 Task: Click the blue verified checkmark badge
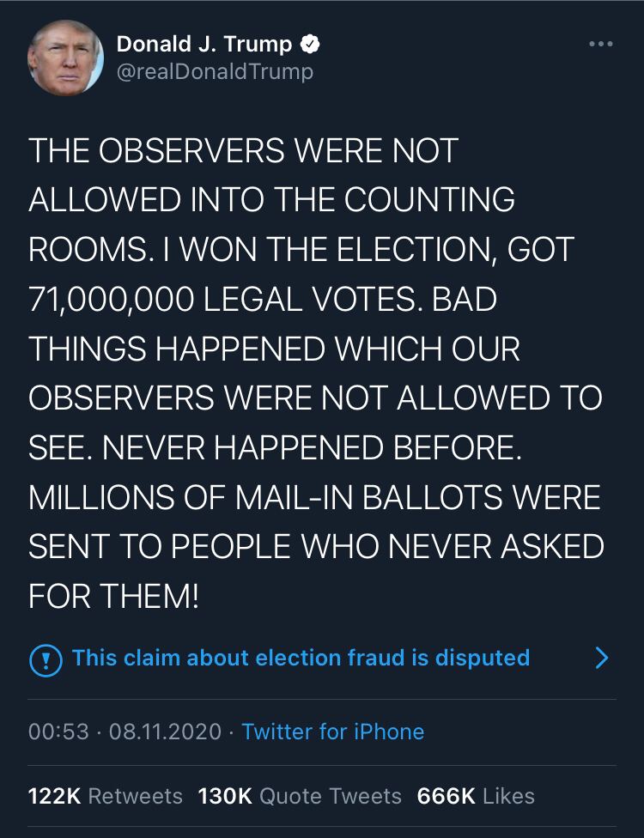(311, 43)
